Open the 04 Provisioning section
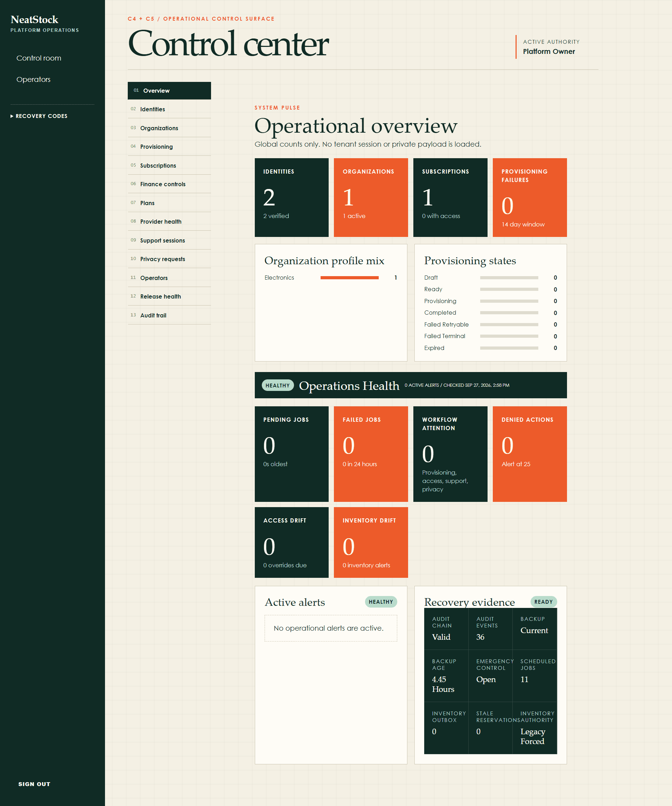The height and width of the screenshot is (806, 672). (169, 147)
